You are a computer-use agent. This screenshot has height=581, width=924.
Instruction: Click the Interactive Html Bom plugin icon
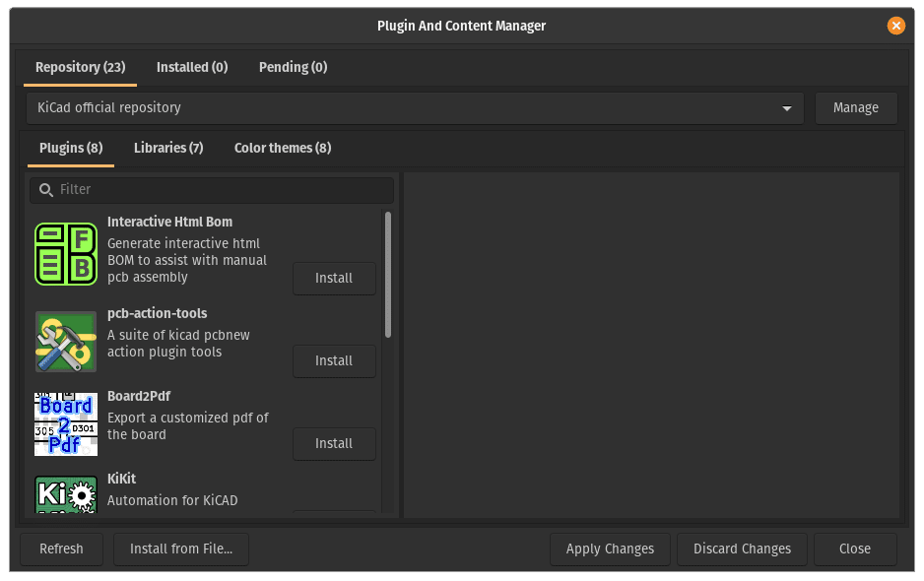(66, 254)
